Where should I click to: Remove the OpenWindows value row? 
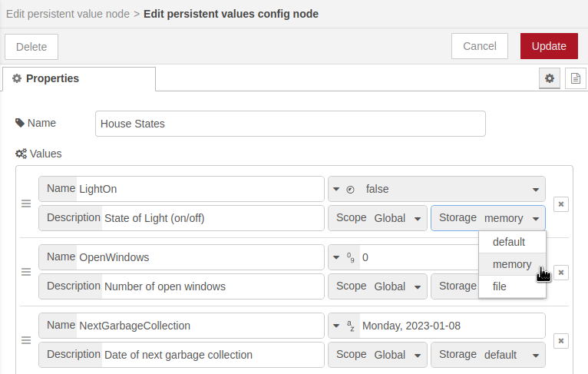click(561, 272)
